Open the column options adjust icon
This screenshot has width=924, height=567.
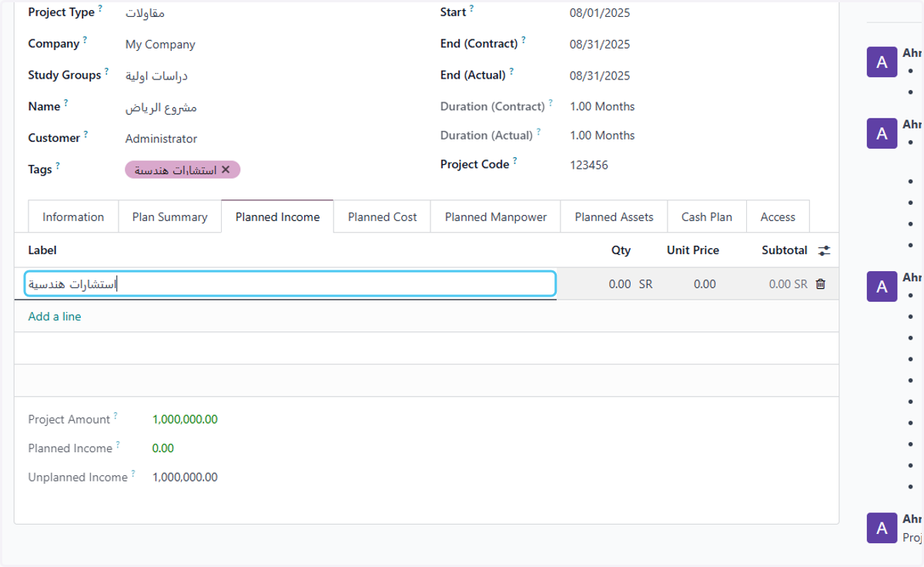824,250
